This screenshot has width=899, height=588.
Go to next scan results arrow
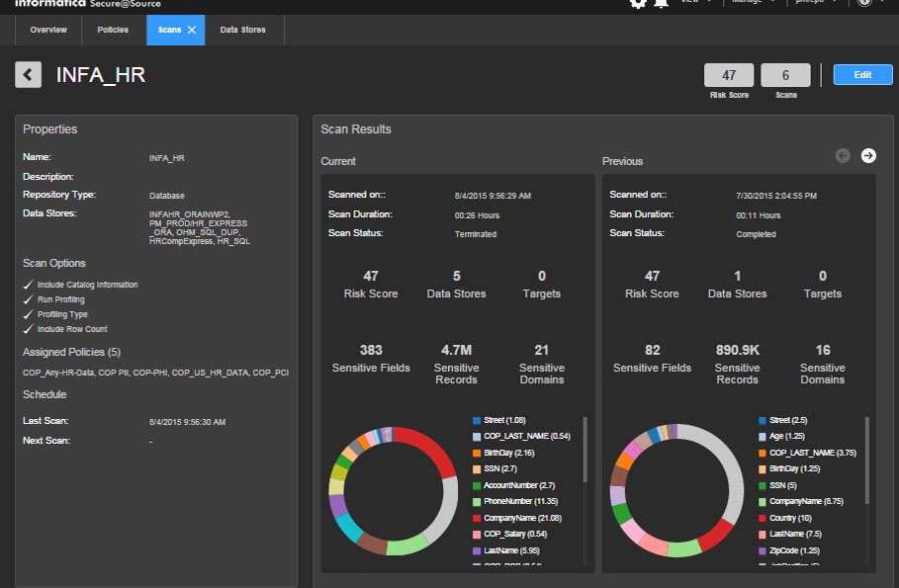(868, 155)
